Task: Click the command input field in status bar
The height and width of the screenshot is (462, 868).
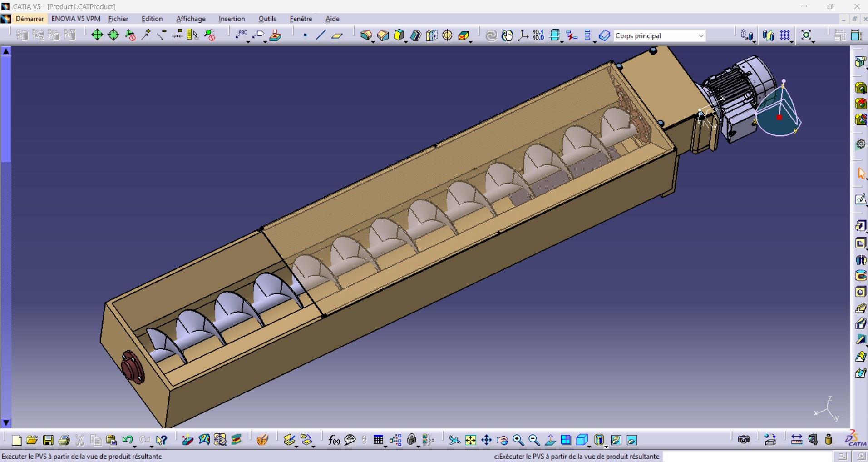Action: tap(748, 456)
